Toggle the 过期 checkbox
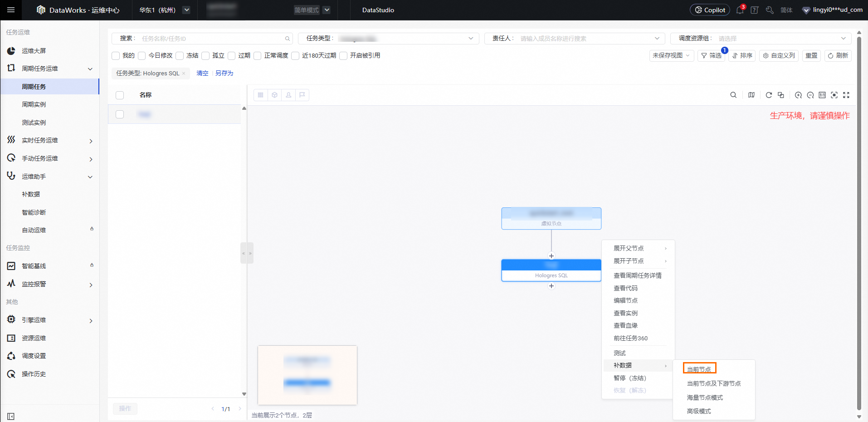This screenshot has width=868, height=422. 232,55
